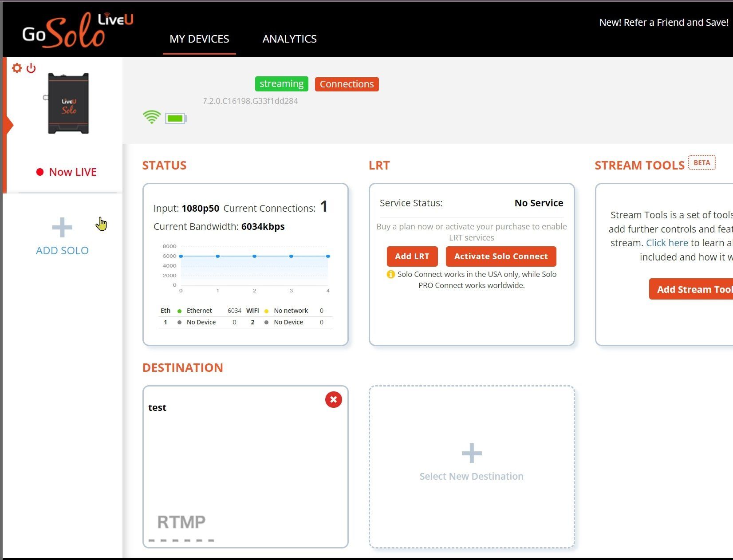
Task: Switch to the ANALYTICS tab
Action: pyautogui.click(x=289, y=39)
